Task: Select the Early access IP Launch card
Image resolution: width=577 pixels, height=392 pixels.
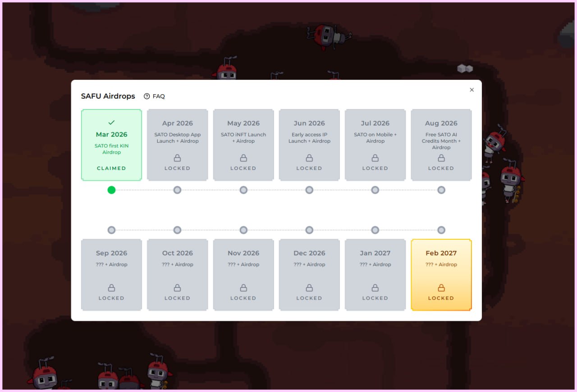Action: point(309,144)
